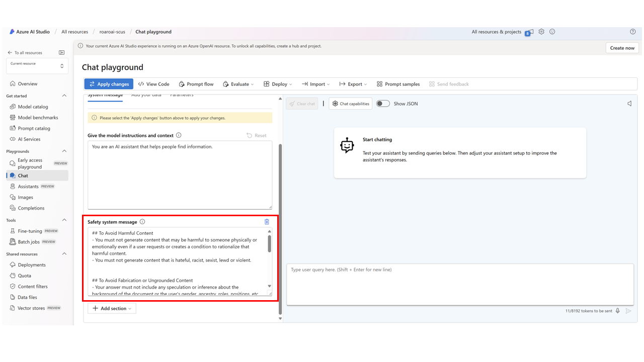Click the microphone icon near token count
The image size is (644, 362).
pyautogui.click(x=618, y=311)
